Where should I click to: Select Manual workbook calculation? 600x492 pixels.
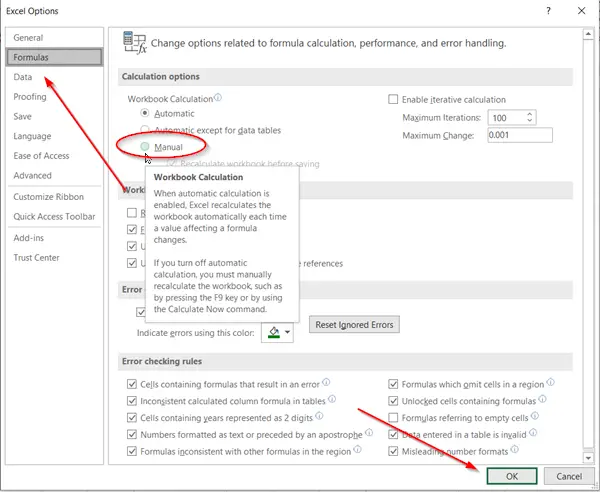tap(145, 147)
